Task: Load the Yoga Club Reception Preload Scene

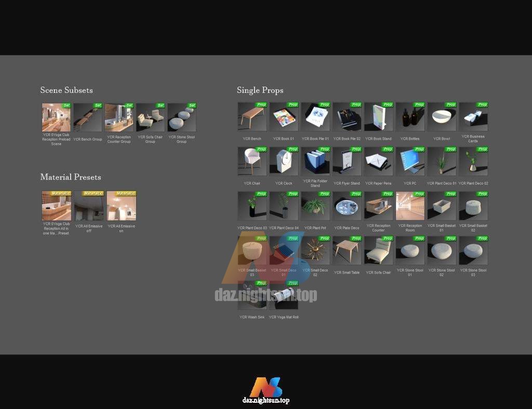Action: click(x=56, y=117)
